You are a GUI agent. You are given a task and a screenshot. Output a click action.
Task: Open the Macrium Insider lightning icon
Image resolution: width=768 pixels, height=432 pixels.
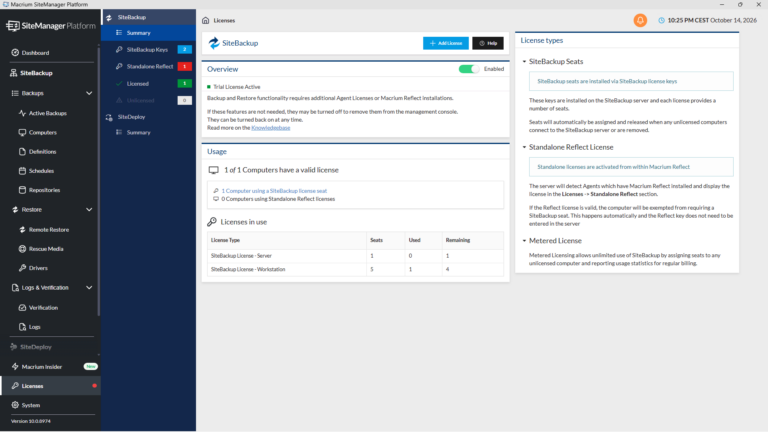15,366
